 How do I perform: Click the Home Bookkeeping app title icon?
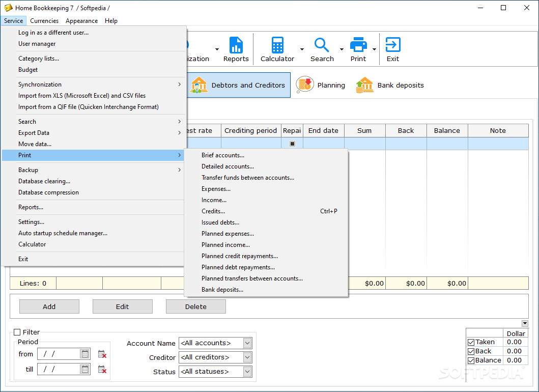pyautogui.click(x=8, y=8)
